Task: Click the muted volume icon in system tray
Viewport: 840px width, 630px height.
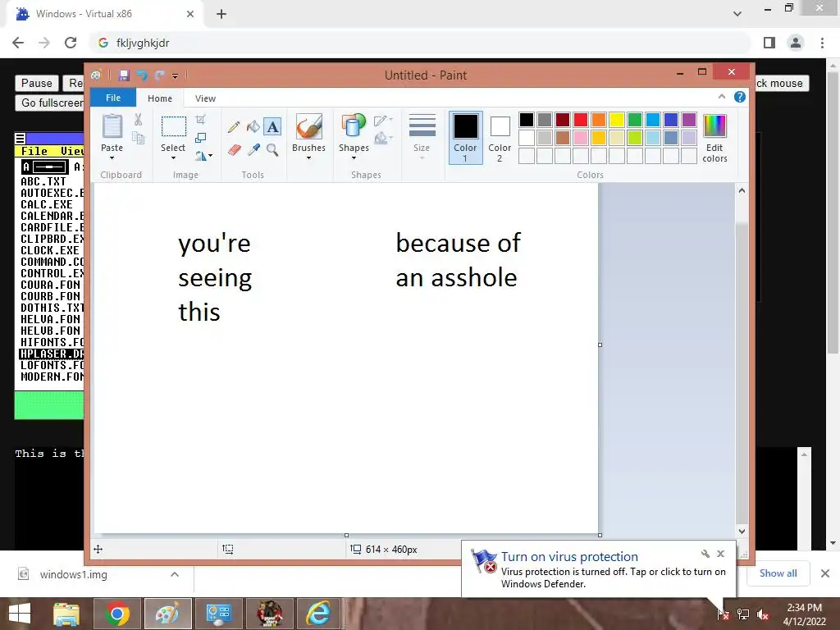Action: click(762, 615)
